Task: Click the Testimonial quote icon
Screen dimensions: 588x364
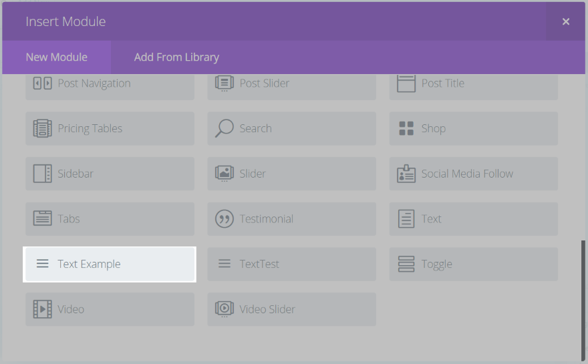Action: pos(224,219)
